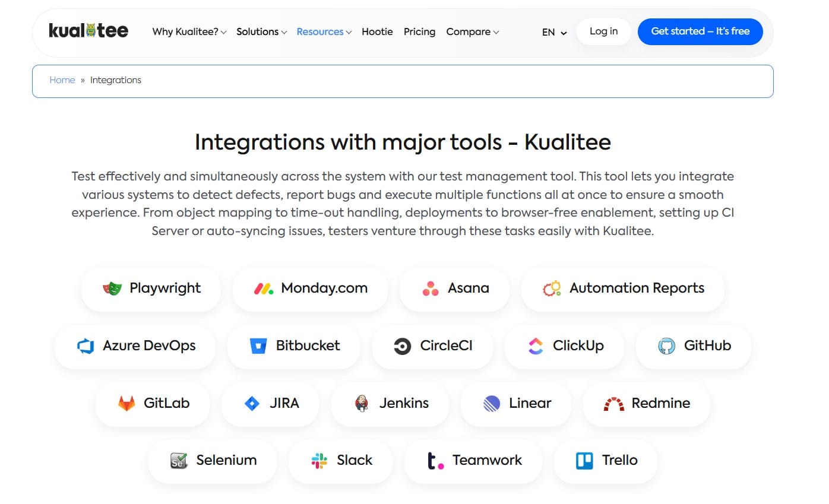Screen dimensions: 829x504
Task: Open the Resources dropdown menu
Action: pos(324,32)
